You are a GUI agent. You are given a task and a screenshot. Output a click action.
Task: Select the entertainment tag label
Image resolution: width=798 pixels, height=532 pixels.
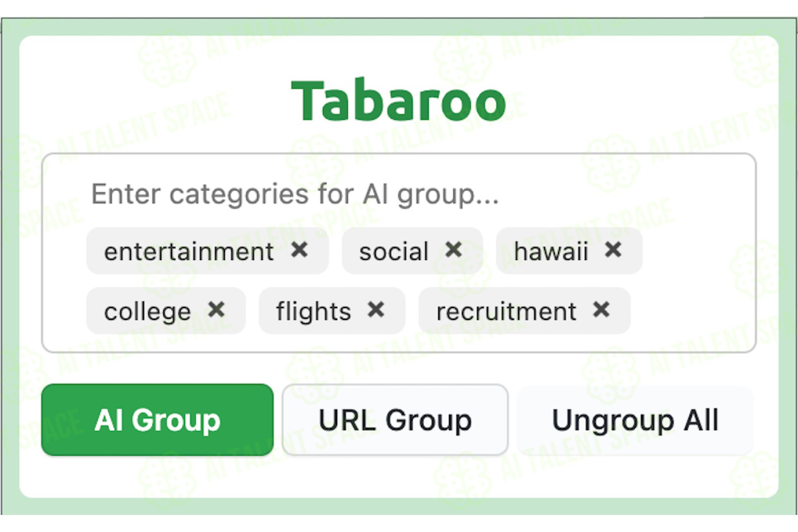click(x=189, y=251)
